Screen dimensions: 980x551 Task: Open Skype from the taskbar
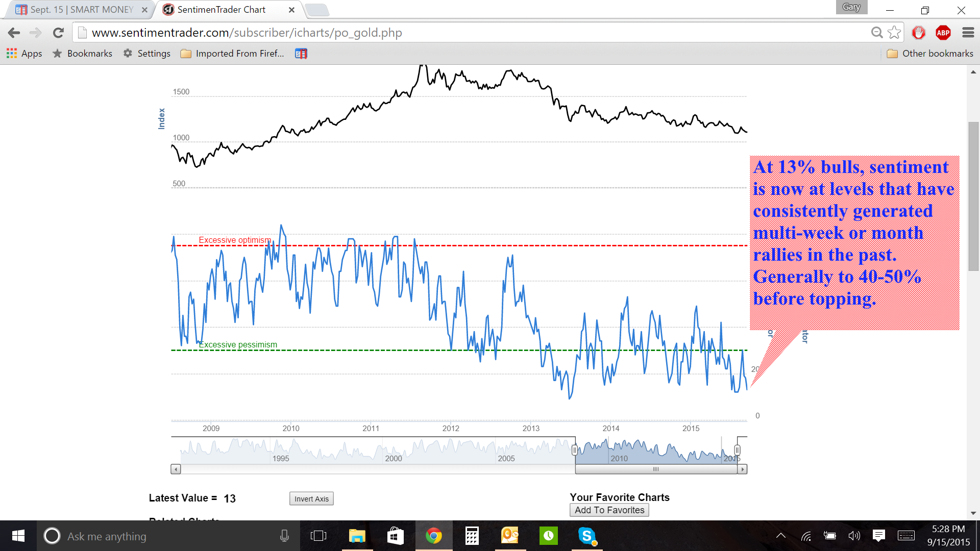click(587, 536)
